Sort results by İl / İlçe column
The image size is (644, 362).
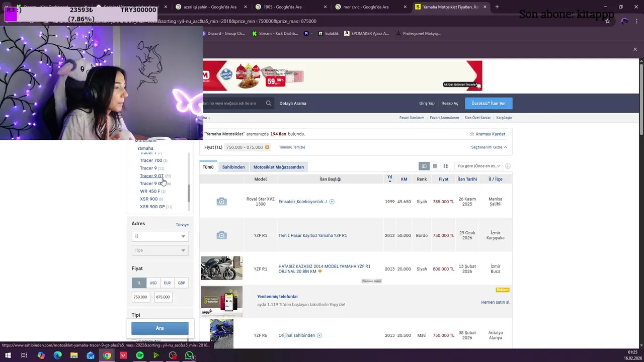[495, 179]
